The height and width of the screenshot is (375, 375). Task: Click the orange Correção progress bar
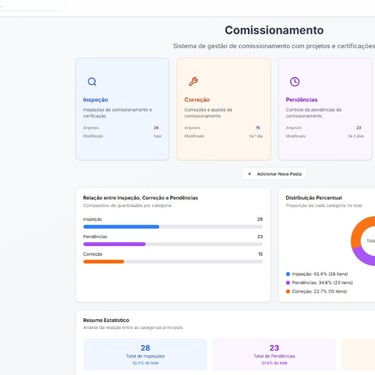point(104,262)
